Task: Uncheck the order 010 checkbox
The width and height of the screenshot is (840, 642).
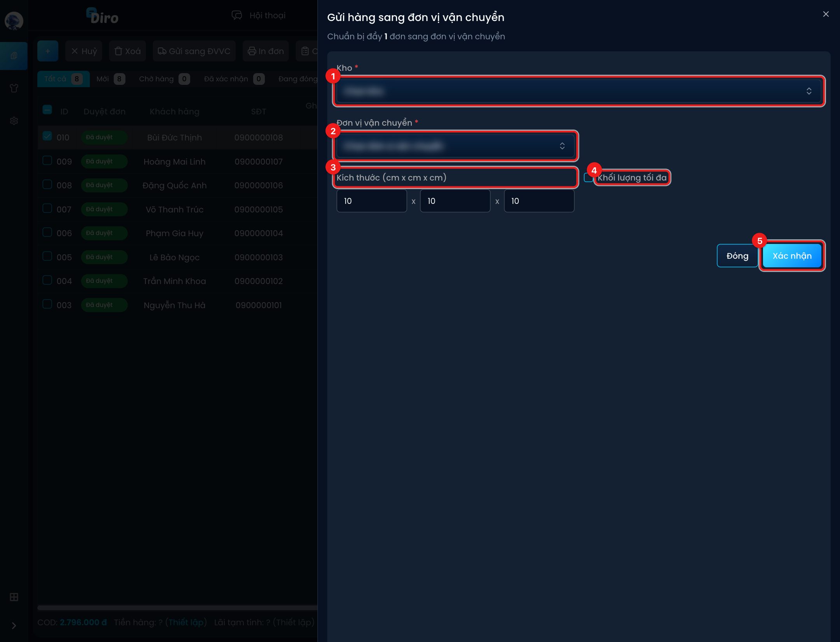Action: (47, 136)
